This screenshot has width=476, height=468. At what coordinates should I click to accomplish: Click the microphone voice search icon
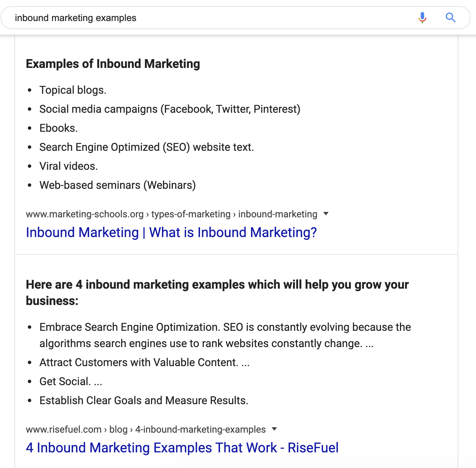(x=422, y=17)
